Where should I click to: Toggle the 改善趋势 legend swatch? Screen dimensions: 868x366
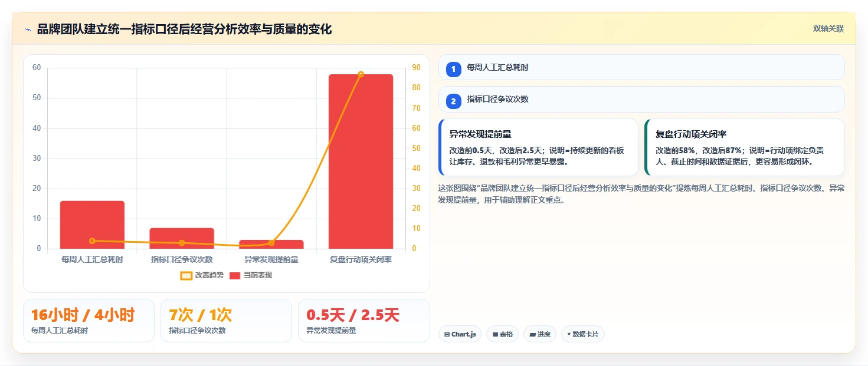186,275
